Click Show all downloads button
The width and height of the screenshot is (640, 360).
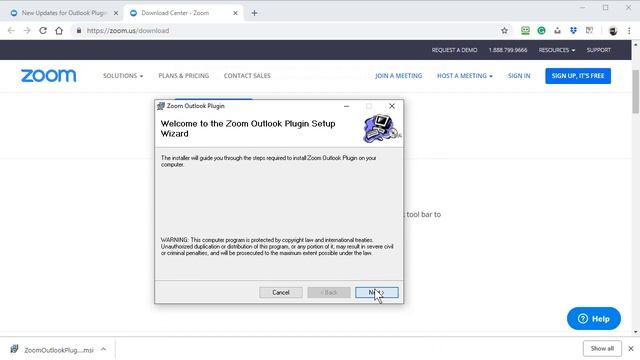(x=602, y=349)
